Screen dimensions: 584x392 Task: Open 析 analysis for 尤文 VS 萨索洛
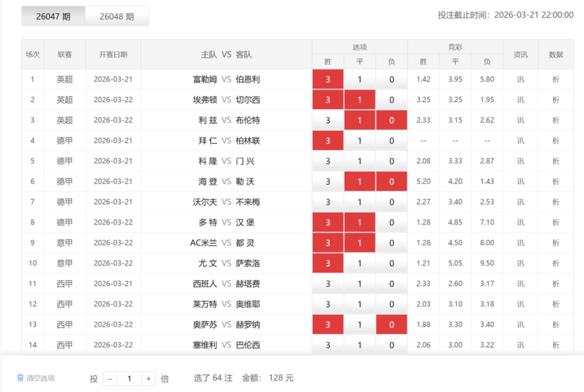pos(555,263)
